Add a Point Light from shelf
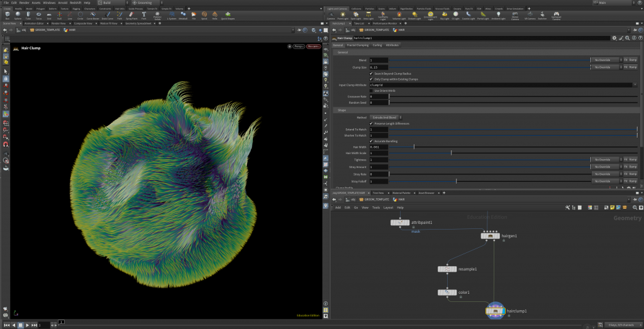This screenshot has width=644, height=329. (343, 15)
